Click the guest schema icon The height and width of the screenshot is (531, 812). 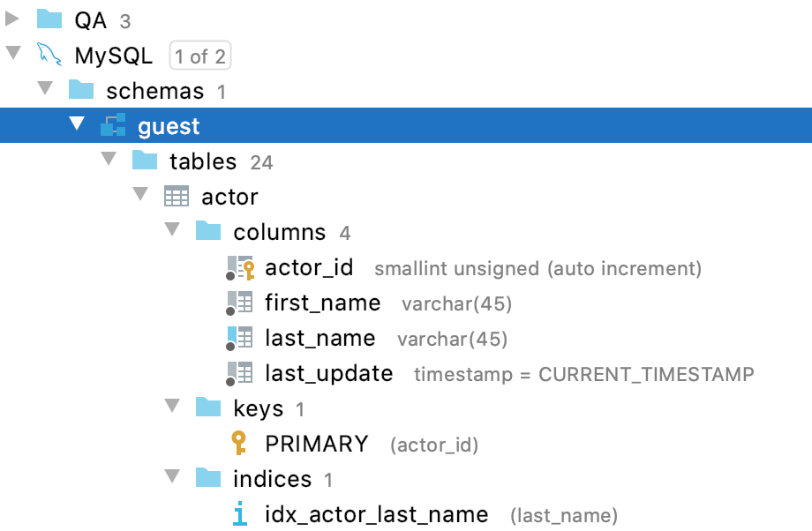[113, 126]
